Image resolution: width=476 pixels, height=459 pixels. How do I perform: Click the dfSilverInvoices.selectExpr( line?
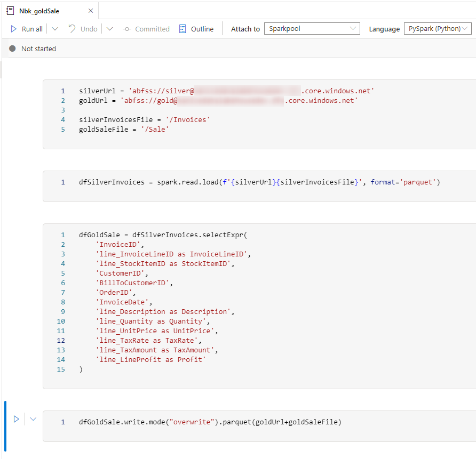[163, 235]
